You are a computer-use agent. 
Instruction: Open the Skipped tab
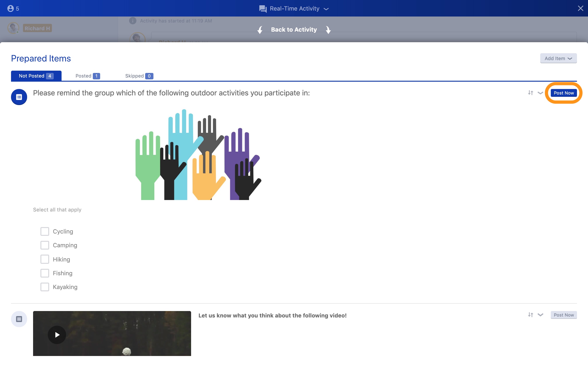(139, 76)
